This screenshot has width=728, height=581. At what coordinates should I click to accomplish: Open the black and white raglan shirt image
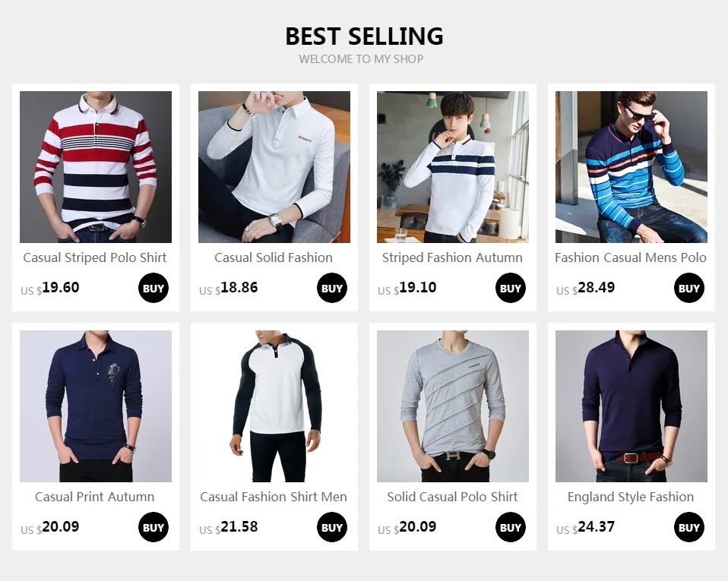point(274,406)
